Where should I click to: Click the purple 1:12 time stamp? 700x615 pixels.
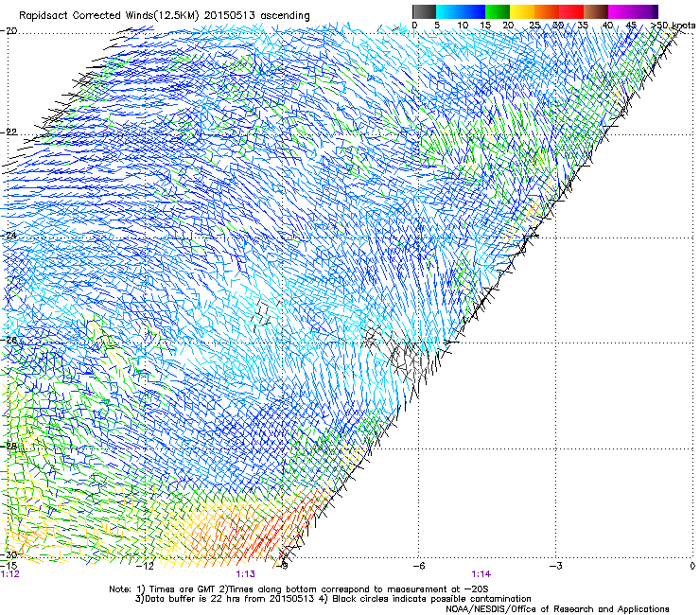click(10, 574)
